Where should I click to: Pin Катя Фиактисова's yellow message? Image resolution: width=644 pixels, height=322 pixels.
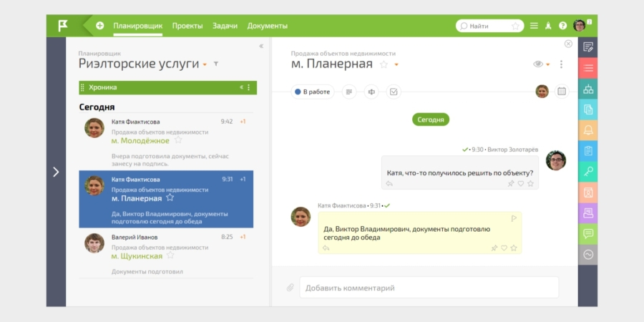point(494,248)
